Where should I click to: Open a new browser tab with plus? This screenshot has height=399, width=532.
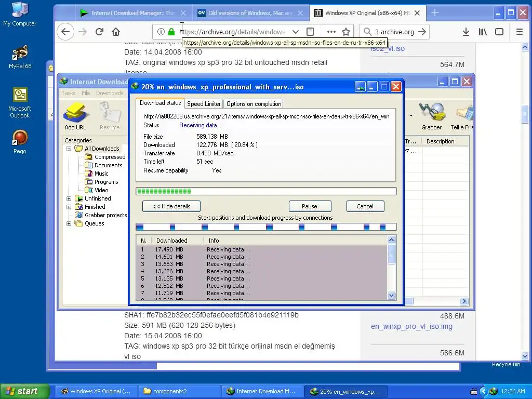pos(435,13)
